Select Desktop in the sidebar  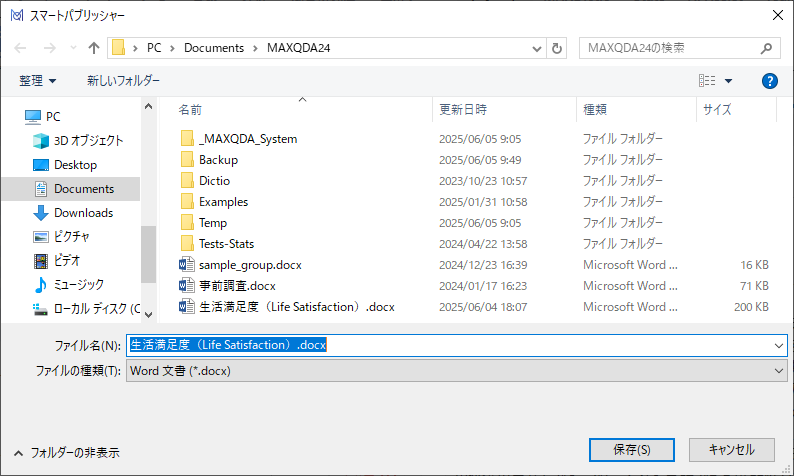(75, 165)
